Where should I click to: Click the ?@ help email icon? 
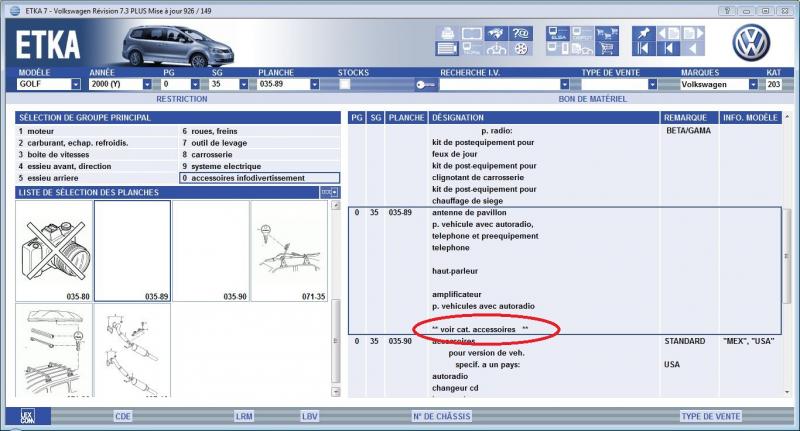coord(520,34)
